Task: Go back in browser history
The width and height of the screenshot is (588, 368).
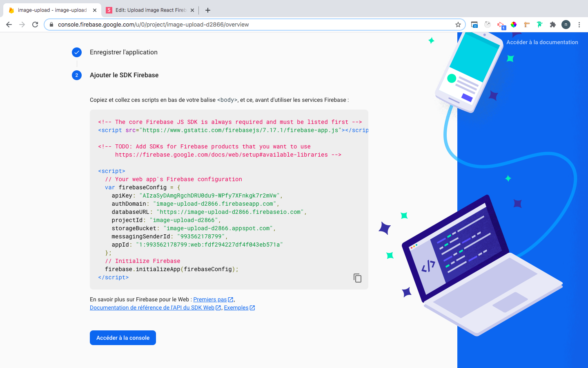Action: pos(9,25)
